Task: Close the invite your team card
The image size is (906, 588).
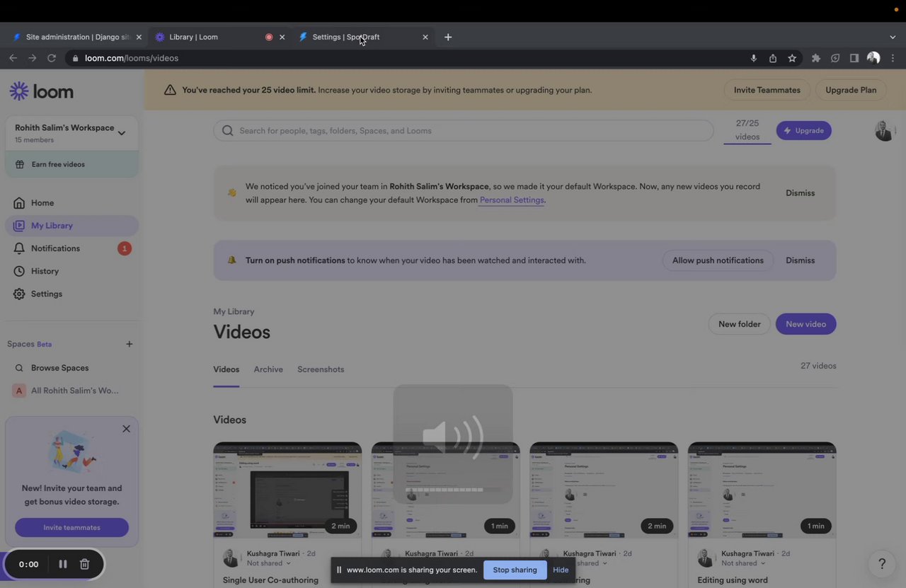Action: [126, 429]
